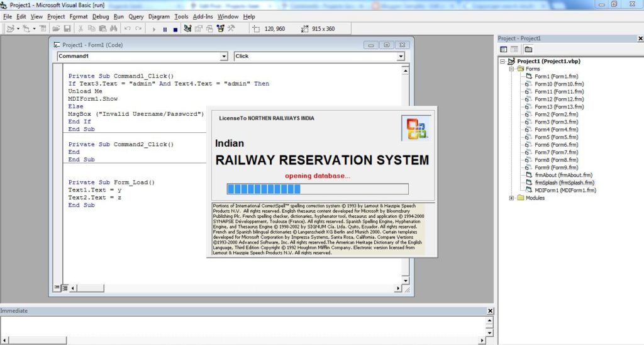
Task: Open the Query menu
Action: pyautogui.click(x=136, y=16)
